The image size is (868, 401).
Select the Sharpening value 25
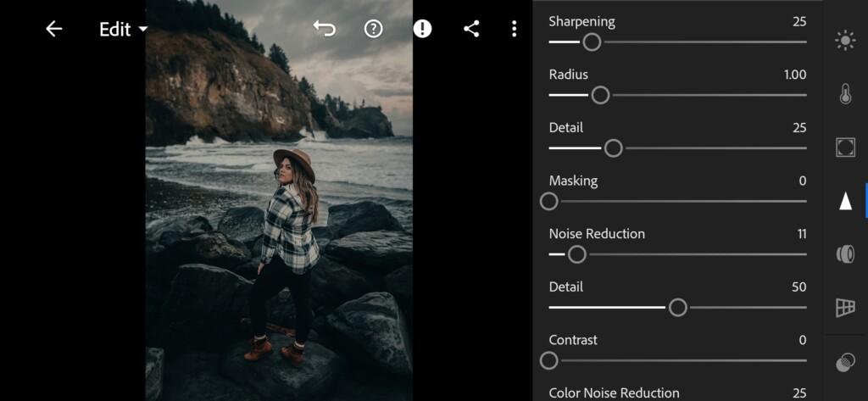pos(799,21)
